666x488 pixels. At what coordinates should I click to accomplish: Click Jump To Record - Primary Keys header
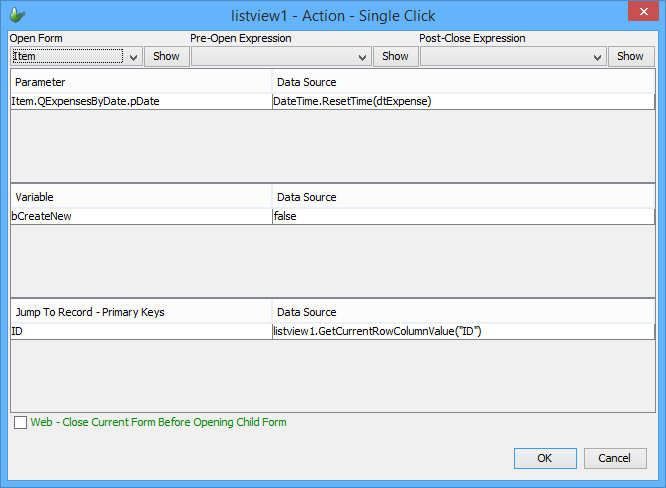pyautogui.click(x=140, y=312)
